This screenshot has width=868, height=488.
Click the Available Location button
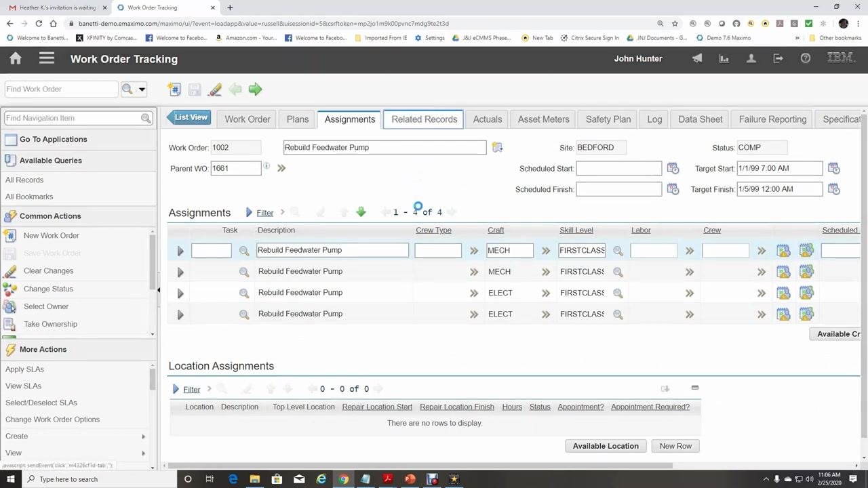click(606, 446)
